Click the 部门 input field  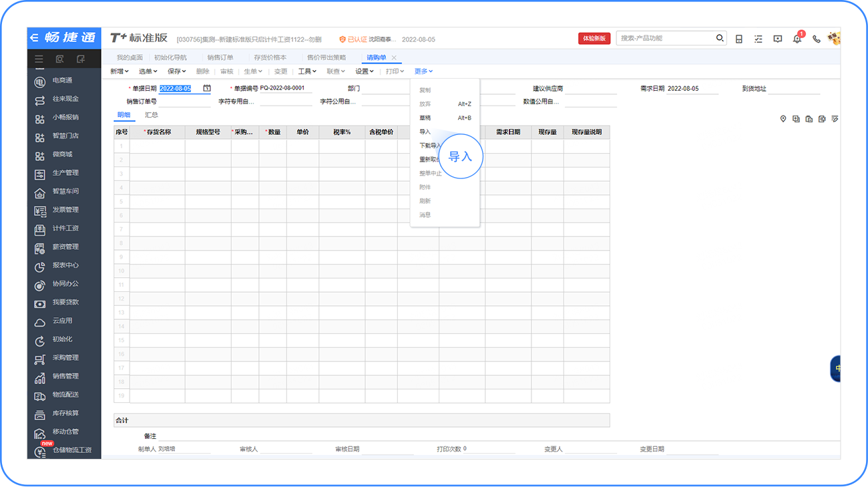pos(386,89)
